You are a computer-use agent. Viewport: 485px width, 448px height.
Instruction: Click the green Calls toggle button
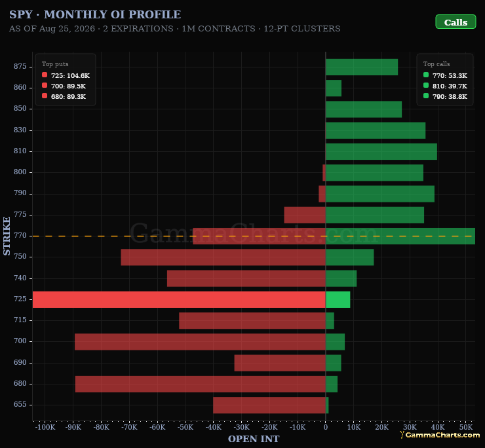(456, 22)
